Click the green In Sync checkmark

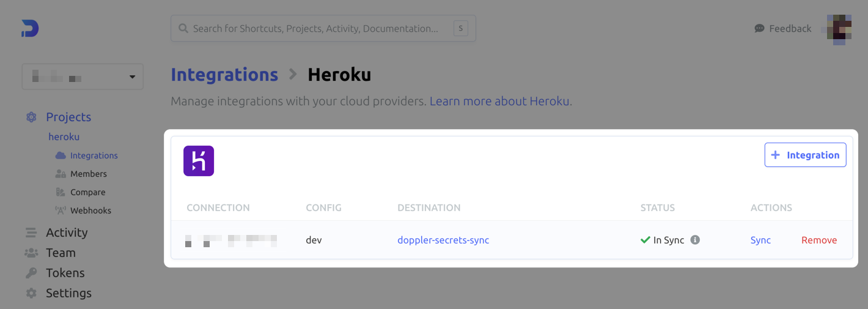coord(645,240)
